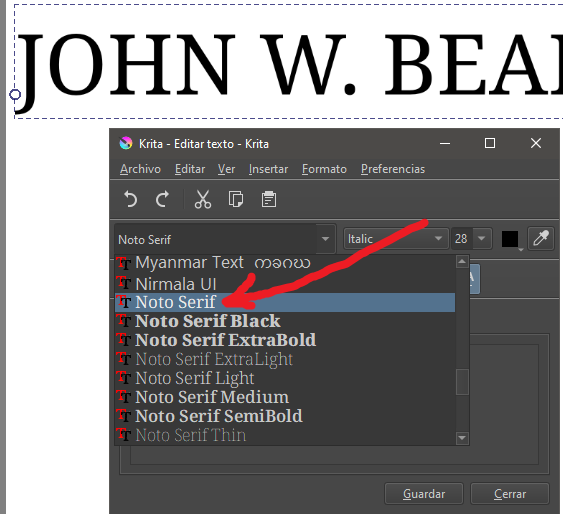Viewport: 563px width, 514px height.
Task: Open the Preferencias menu
Action: (x=393, y=169)
